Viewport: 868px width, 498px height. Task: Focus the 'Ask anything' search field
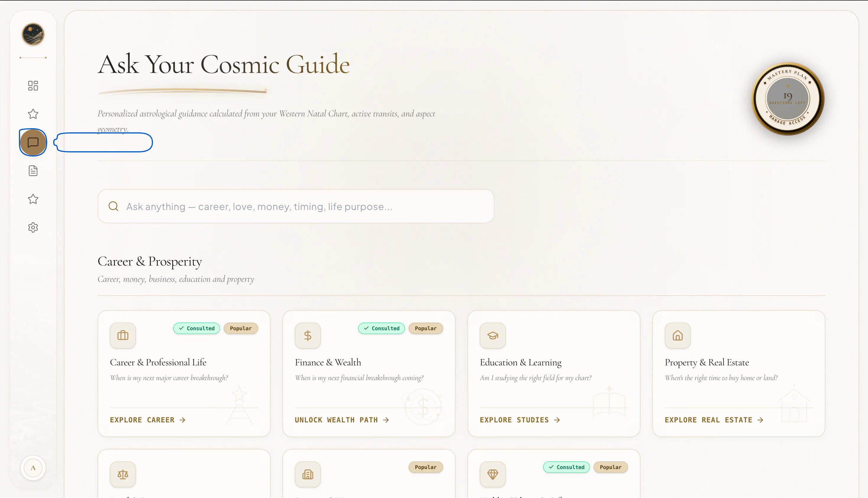coord(296,206)
